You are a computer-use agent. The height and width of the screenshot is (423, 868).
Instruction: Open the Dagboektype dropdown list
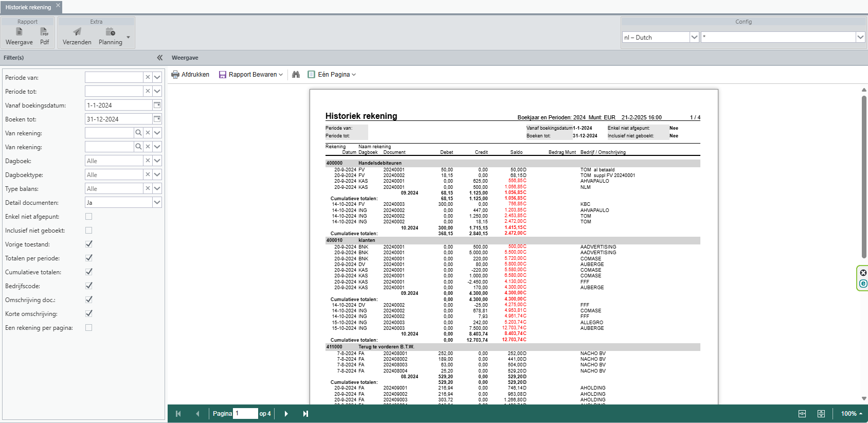click(x=157, y=174)
